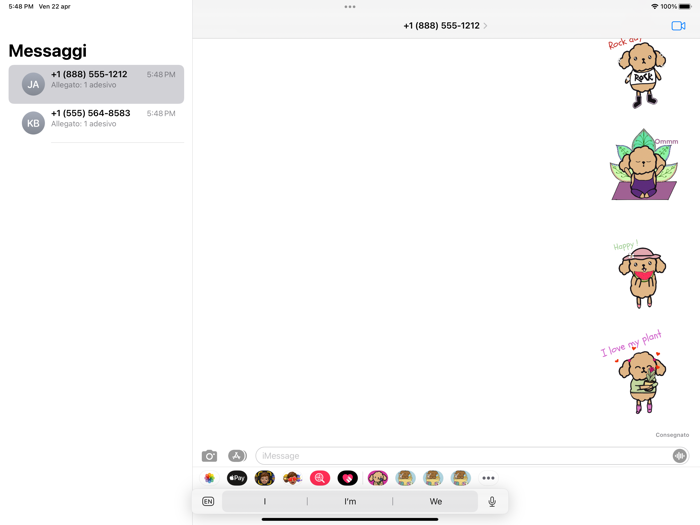Open Memoji camera effects app
This screenshot has height=525, width=700.
tap(264, 478)
